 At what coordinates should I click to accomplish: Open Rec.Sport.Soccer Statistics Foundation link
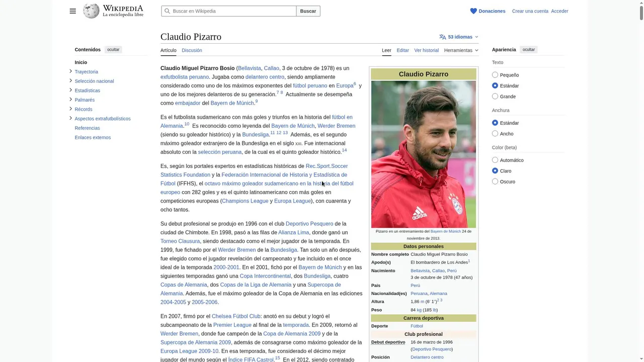[x=254, y=170]
